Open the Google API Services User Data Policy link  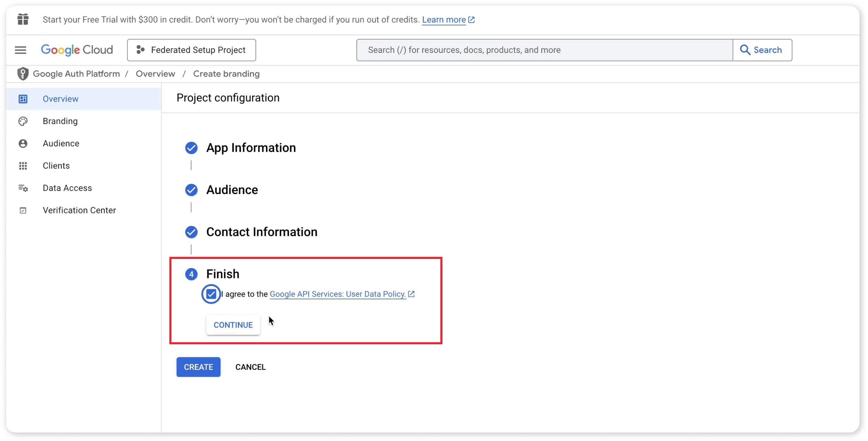[338, 294]
